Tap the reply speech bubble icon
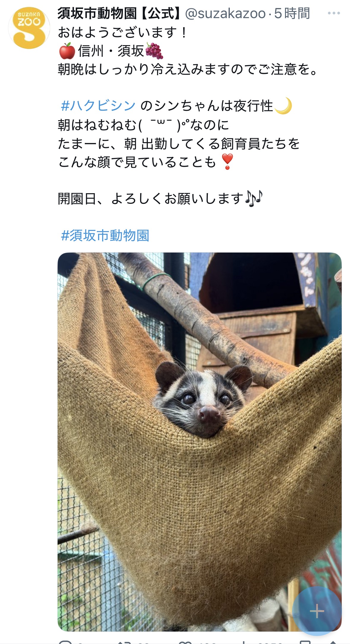The width and height of the screenshot is (350, 644). 65,642
